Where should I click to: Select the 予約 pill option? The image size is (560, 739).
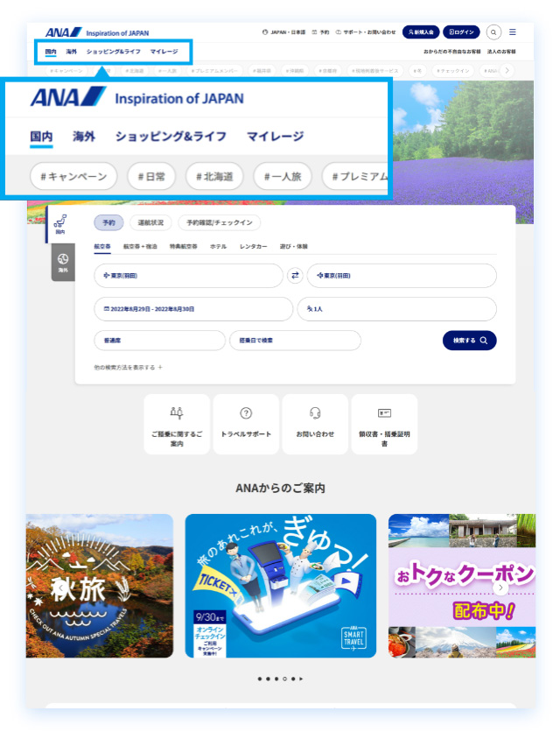[109, 222]
